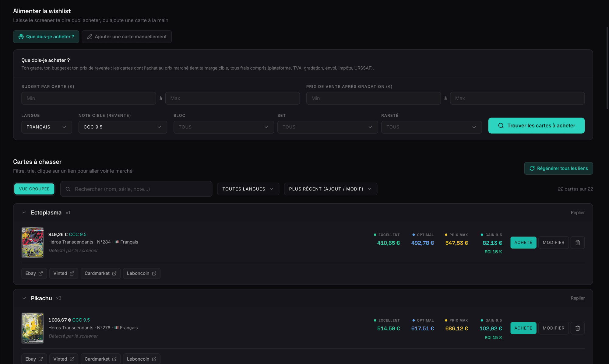Click the budget Max input field
The height and width of the screenshot is (364, 609).
[x=232, y=98]
